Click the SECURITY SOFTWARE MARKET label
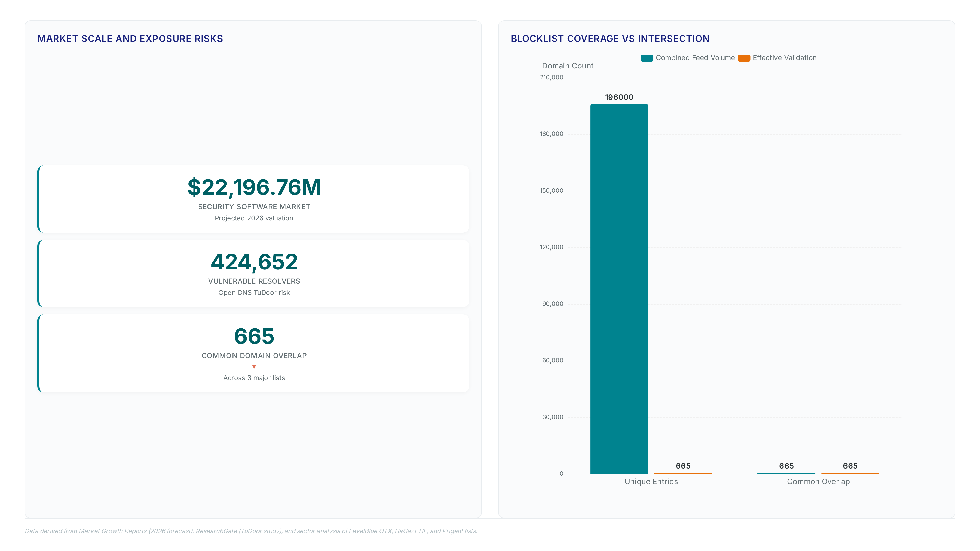 [x=254, y=206]
